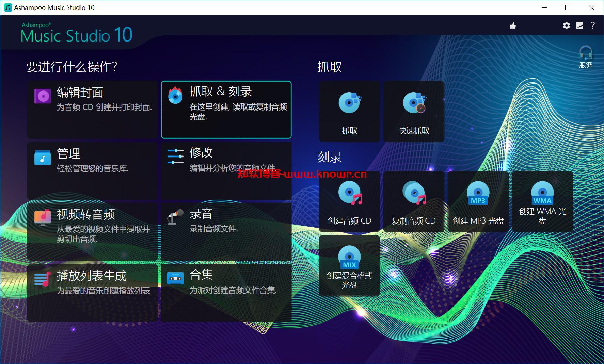Open the 抓取 rip tile
The width and height of the screenshot is (604, 364).
tap(349, 111)
